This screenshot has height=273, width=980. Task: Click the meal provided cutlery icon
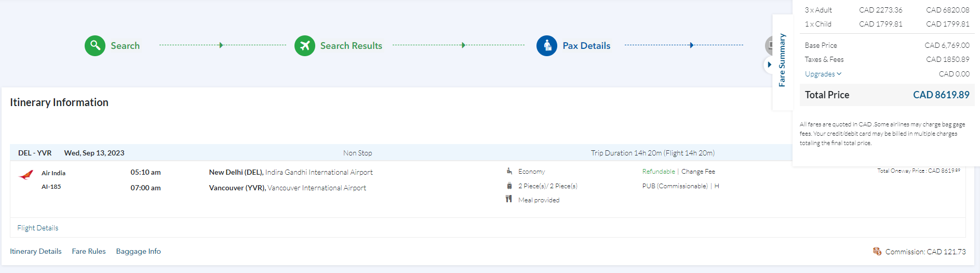coord(509,199)
